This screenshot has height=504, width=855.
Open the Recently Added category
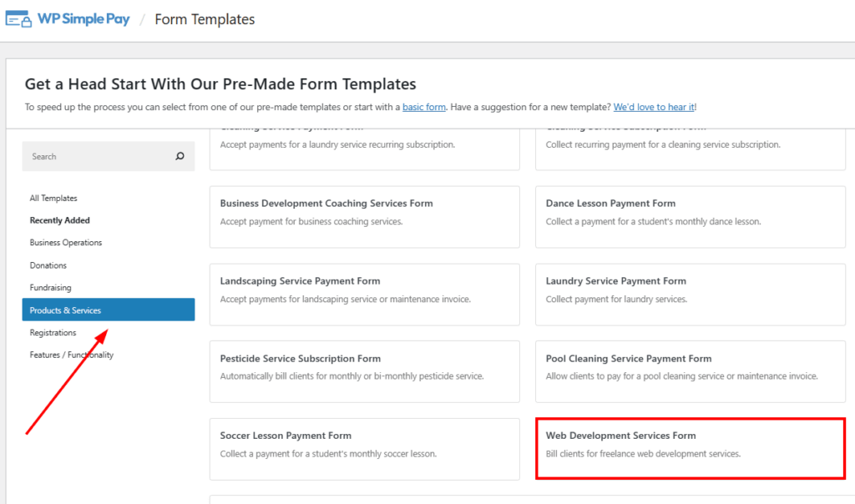tap(60, 220)
